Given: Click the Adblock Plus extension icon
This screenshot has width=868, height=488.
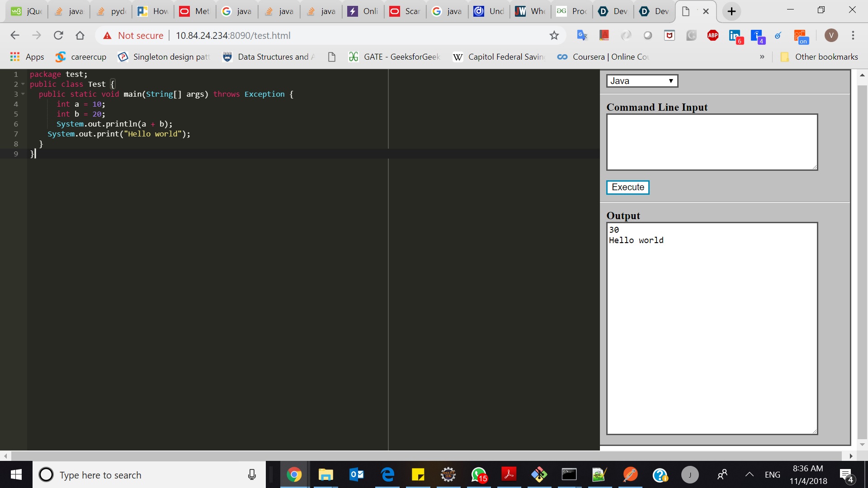Looking at the screenshot, I should [x=713, y=35].
